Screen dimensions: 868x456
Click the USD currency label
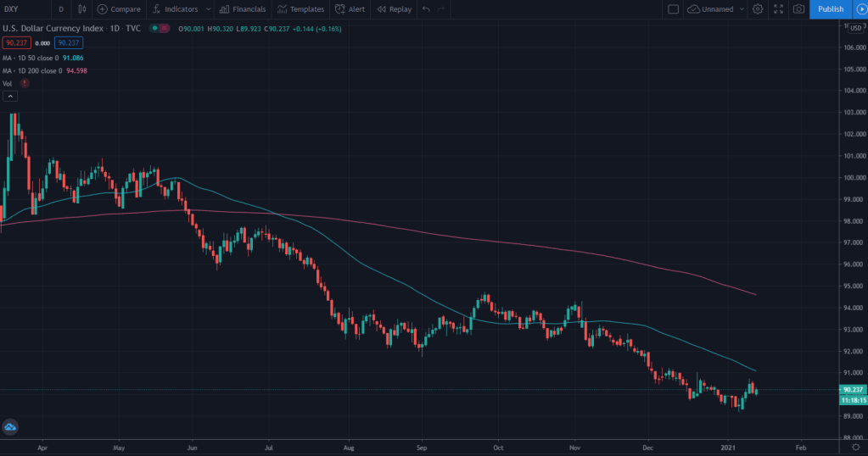855,28
